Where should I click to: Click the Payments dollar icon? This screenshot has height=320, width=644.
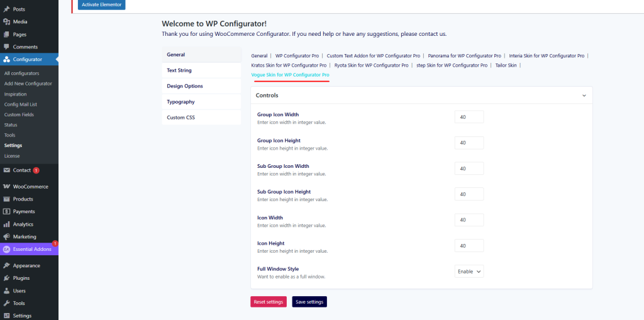(6, 212)
